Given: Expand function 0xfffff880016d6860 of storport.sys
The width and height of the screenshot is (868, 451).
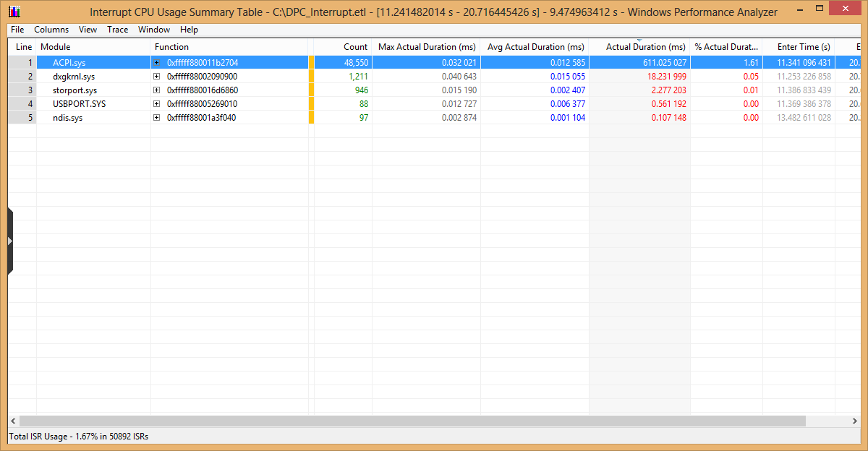Looking at the screenshot, I should (x=156, y=90).
